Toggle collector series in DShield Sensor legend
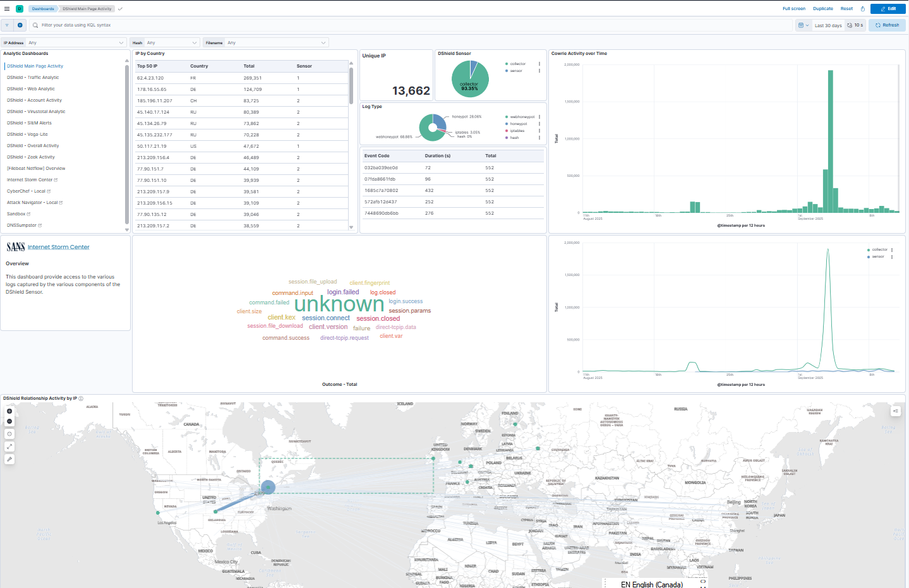909x588 pixels. tap(517, 64)
